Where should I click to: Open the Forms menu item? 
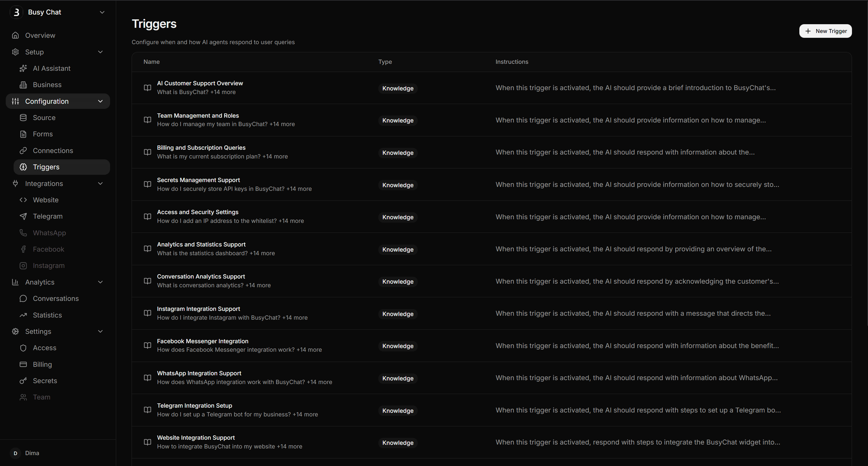[x=43, y=134]
